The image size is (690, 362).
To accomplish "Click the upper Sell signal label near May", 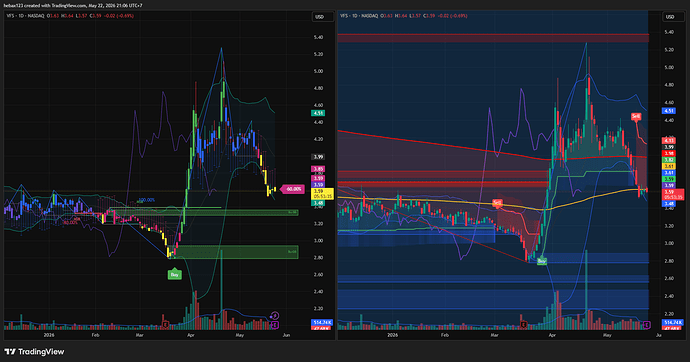I will pos(636,117).
